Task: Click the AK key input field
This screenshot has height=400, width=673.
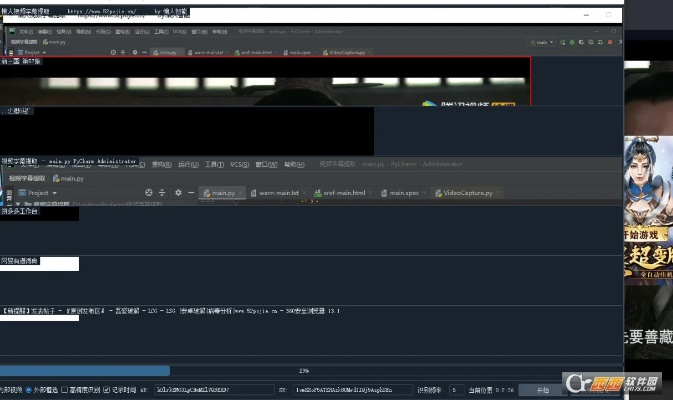Action: tap(214, 390)
